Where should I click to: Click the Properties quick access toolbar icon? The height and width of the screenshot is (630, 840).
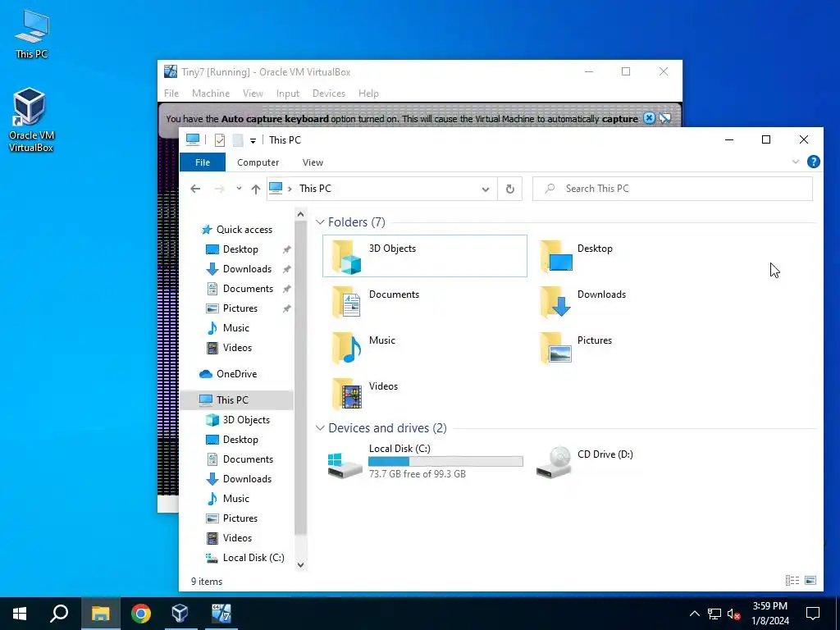pos(220,140)
